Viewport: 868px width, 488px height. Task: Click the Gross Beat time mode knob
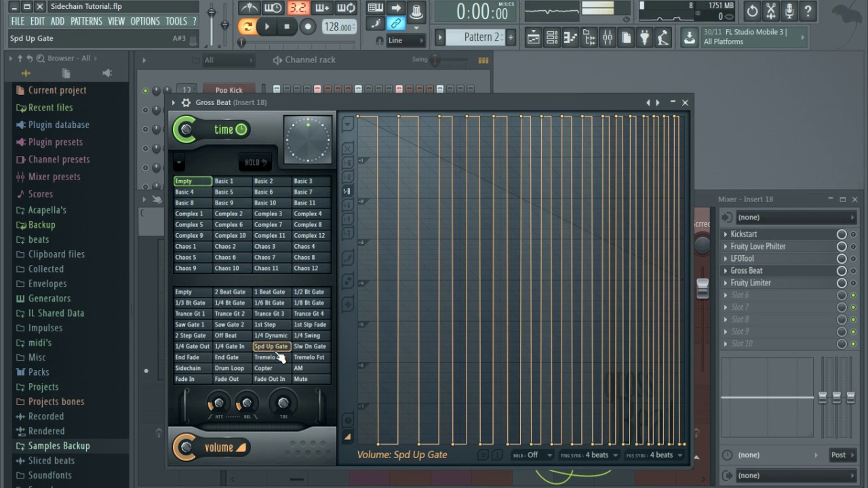pyautogui.click(x=186, y=130)
